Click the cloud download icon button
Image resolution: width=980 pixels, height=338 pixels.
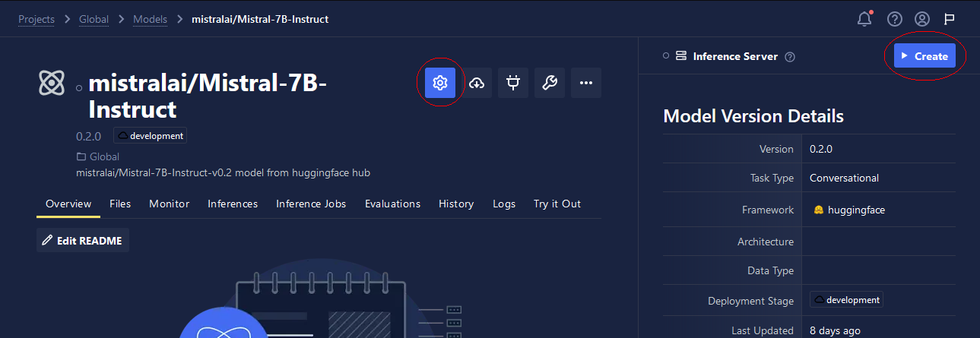[477, 83]
